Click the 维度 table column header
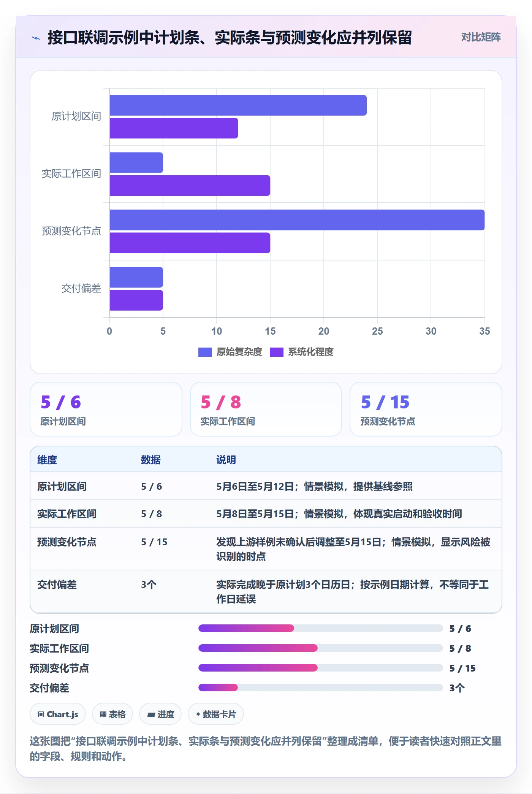Image resolution: width=532 pixels, height=794 pixels. tap(47, 460)
